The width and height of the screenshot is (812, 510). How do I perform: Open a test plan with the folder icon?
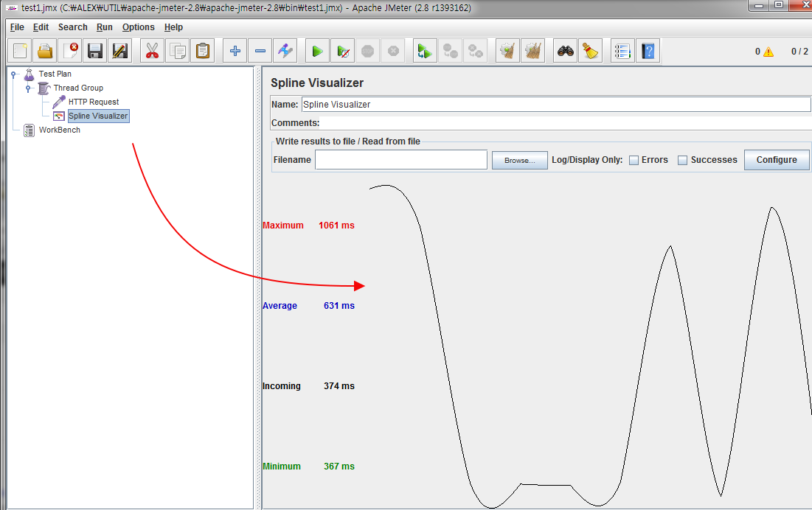[x=45, y=51]
